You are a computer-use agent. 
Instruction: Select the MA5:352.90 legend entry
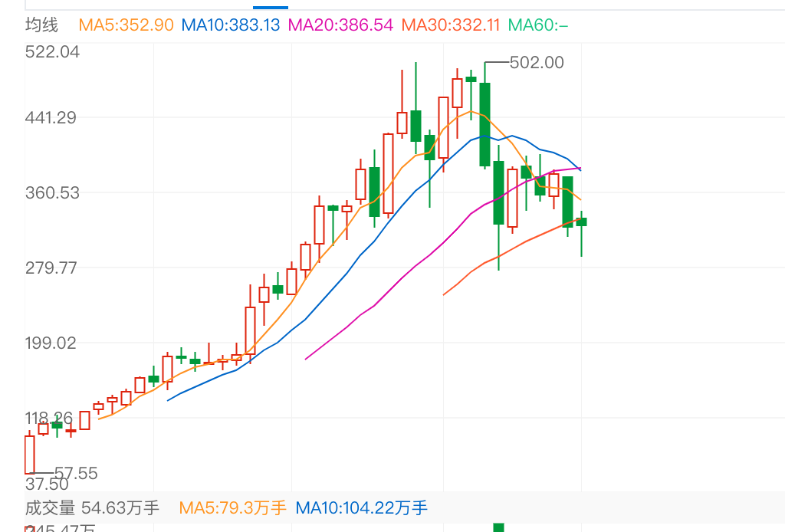126,25
